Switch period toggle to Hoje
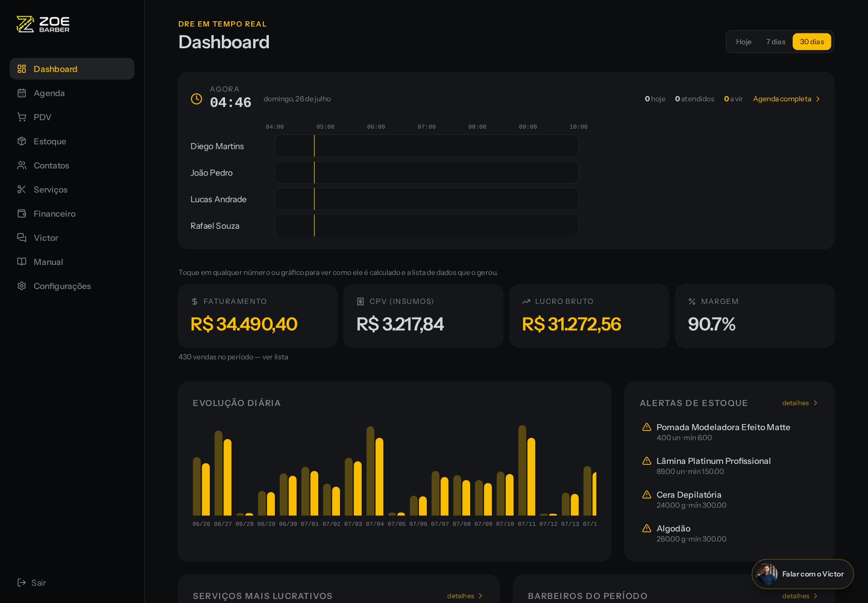 [x=743, y=42]
